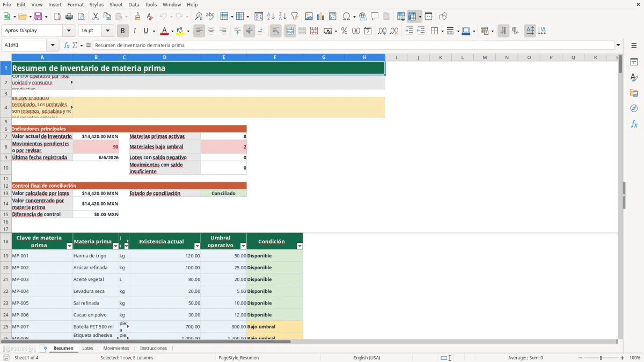Screen dimensions: 644x362
Task: Open the Sheet menu
Action: point(116,4)
